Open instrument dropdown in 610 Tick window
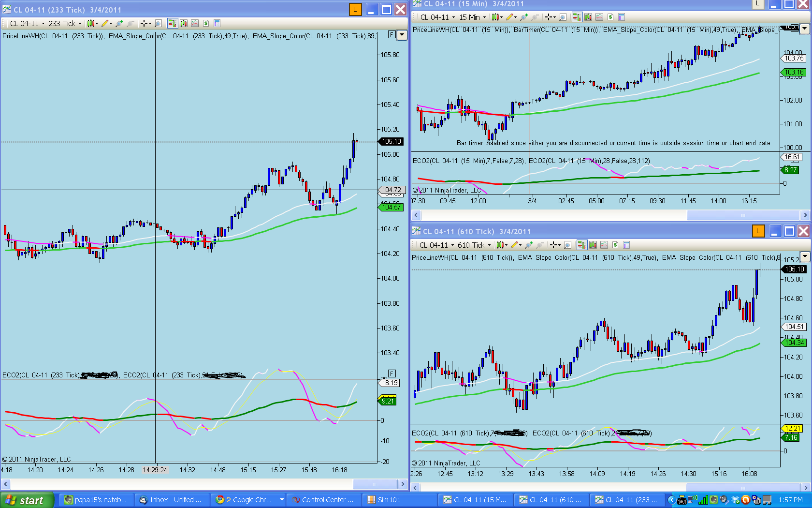812x508 pixels. click(437, 245)
